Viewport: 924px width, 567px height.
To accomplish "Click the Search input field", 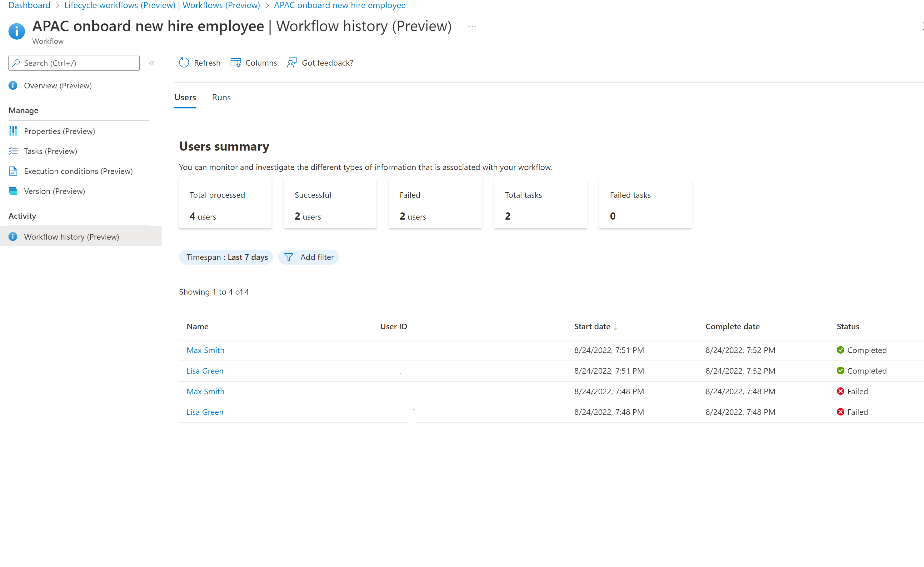I will 74,62.
